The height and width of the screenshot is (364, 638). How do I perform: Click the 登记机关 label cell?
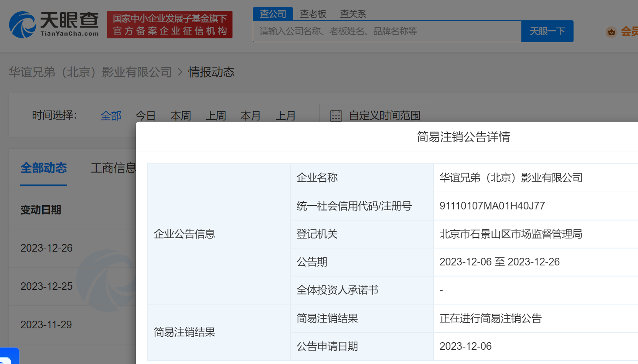click(x=362, y=234)
